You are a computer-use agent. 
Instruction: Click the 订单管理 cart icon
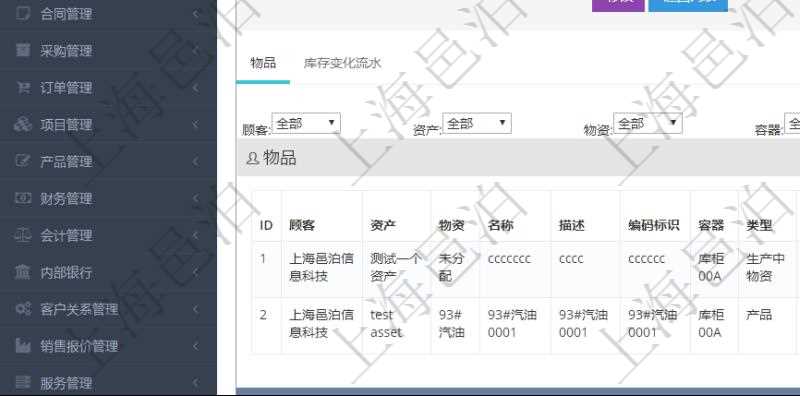(23, 87)
